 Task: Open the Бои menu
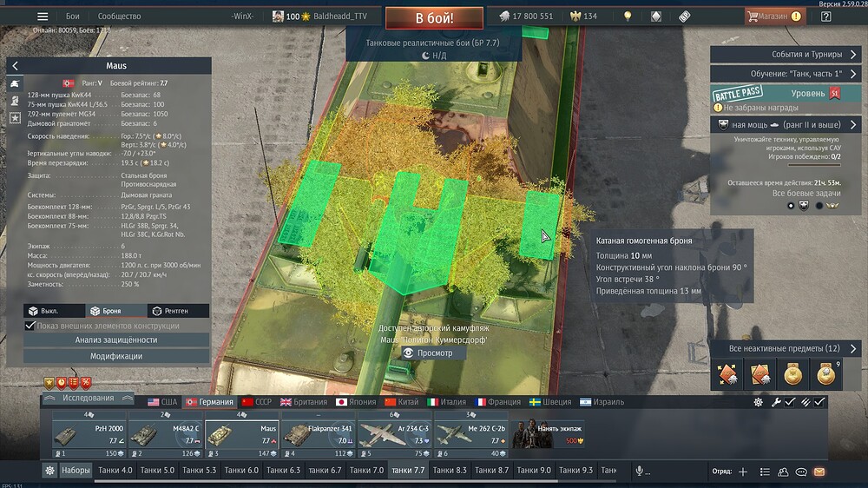pyautogui.click(x=73, y=16)
